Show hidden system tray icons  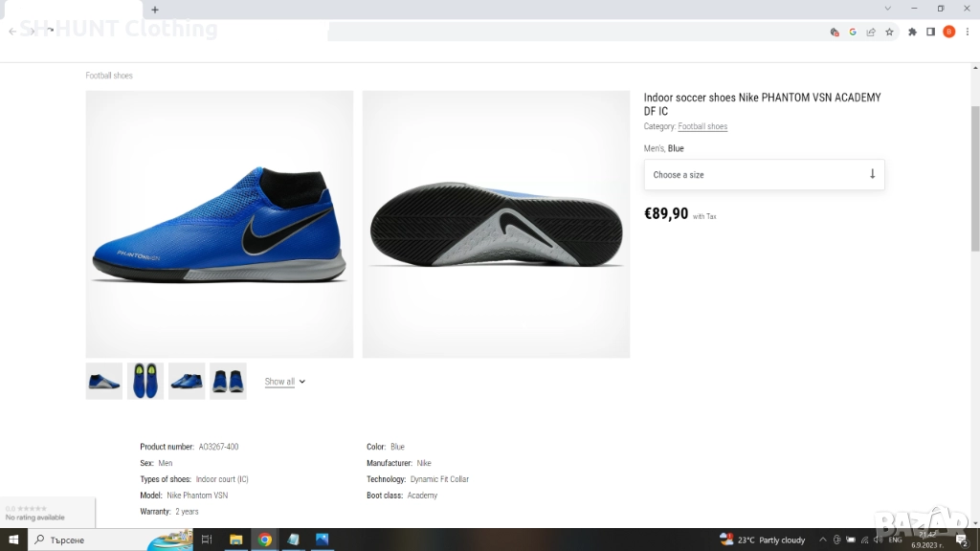[x=822, y=540]
